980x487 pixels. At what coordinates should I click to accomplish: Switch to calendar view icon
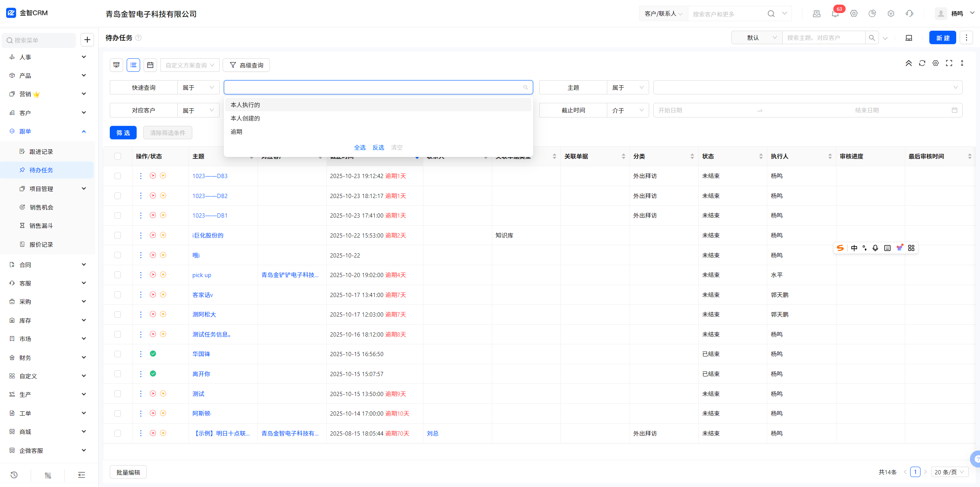click(x=150, y=65)
